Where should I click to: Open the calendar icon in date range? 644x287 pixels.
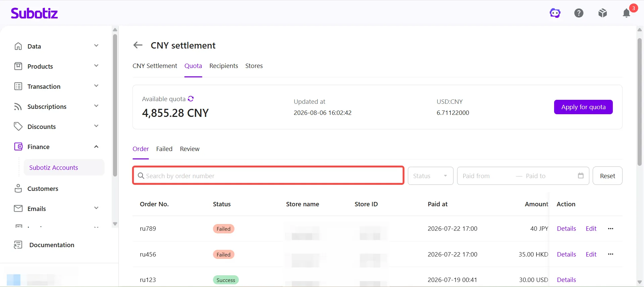click(x=581, y=175)
